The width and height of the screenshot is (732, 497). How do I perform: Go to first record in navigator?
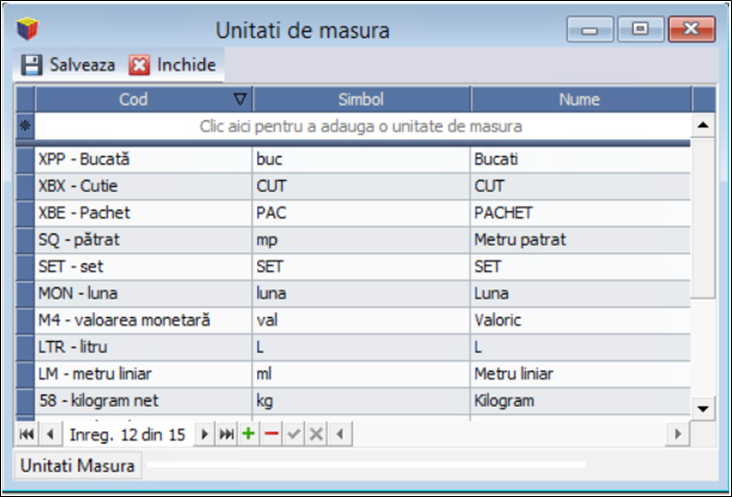26,434
